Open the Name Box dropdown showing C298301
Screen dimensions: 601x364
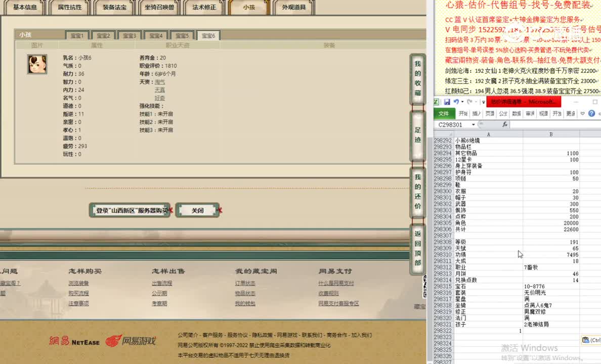point(473,124)
